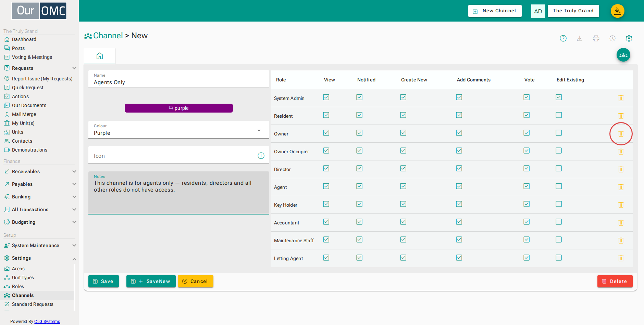Click the purple colour preview bar
This screenshot has width=644, height=325.
click(x=179, y=108)
